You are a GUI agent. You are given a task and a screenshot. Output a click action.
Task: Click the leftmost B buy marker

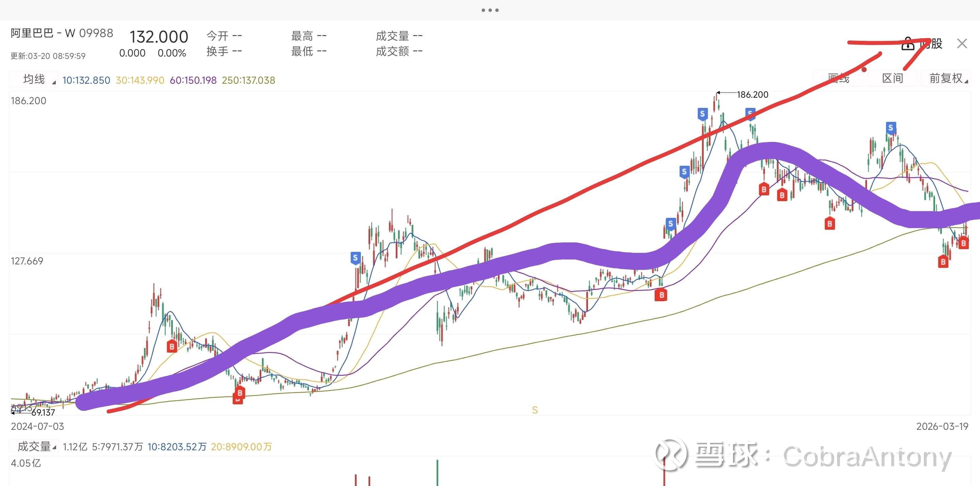172,346
